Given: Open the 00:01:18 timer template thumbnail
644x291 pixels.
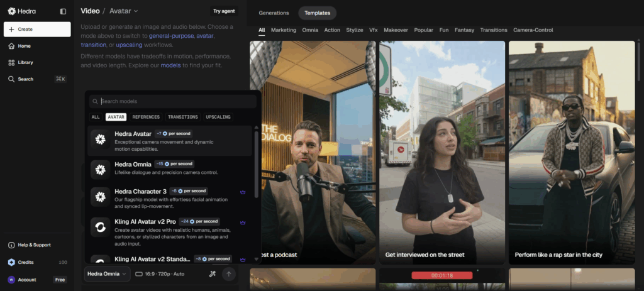Looking at the screenshot, I should (442, 280).
